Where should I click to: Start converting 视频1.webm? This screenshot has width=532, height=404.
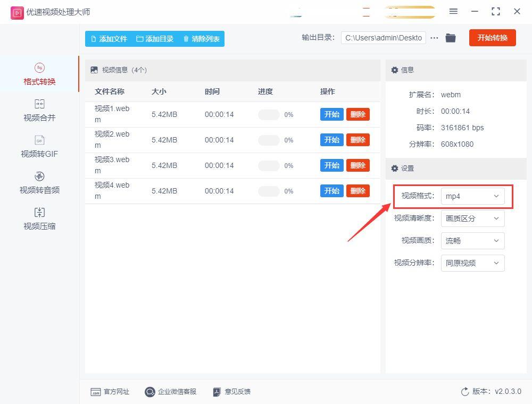[331, 114]
